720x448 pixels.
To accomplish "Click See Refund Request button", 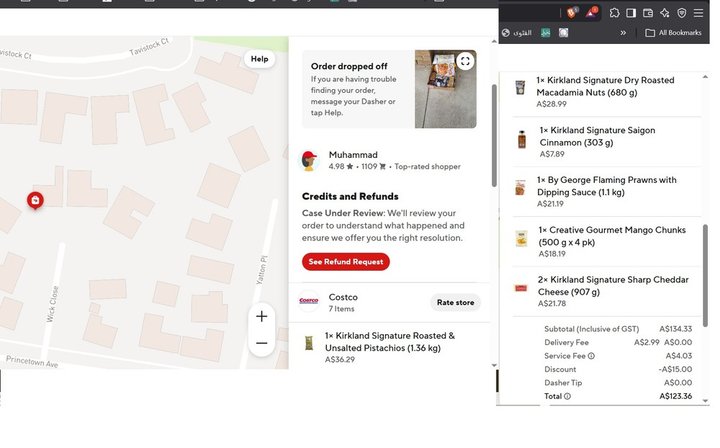I will (x=346, y=262).
